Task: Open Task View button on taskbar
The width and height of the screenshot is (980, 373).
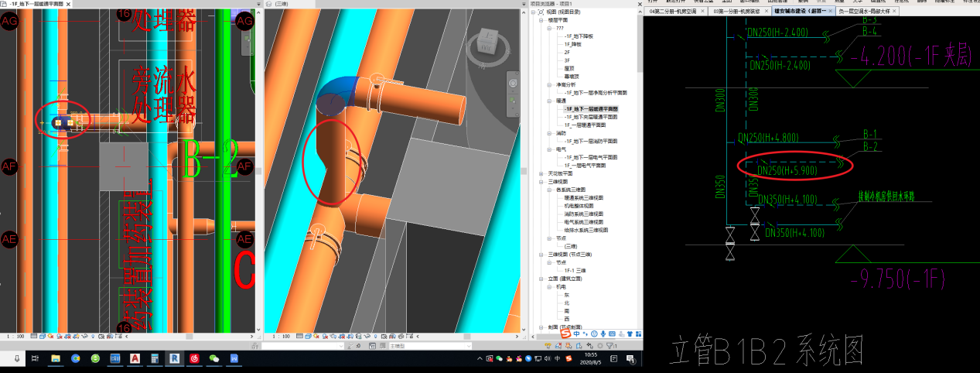Action: pyautogui.click(x=35, y=359)
